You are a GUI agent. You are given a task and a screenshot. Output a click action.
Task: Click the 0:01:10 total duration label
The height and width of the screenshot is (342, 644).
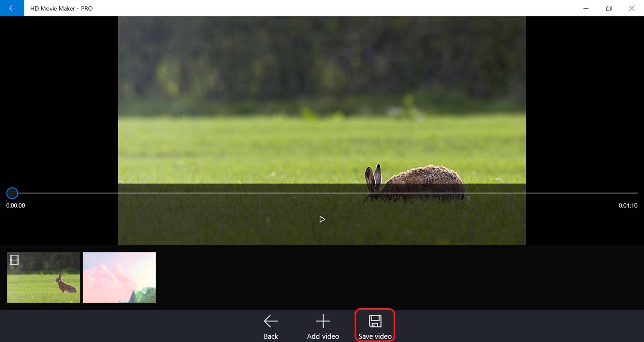tap(628, 206)
